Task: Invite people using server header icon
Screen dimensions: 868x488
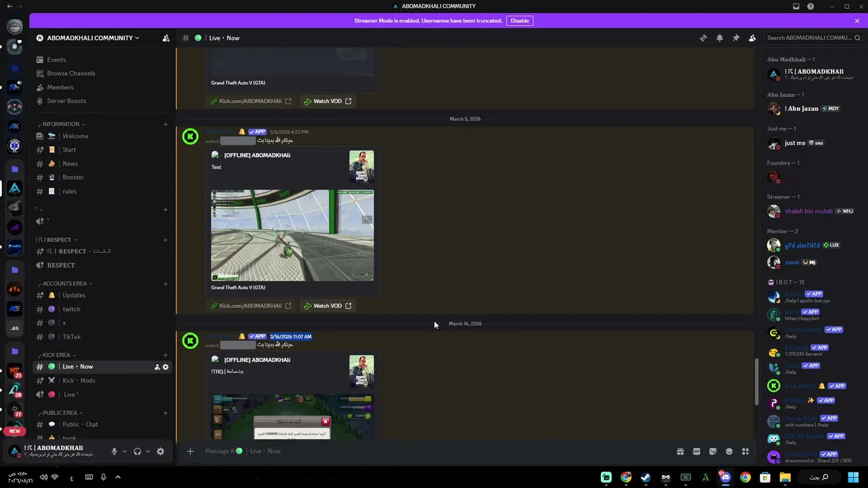Action: tap(165, 38)
